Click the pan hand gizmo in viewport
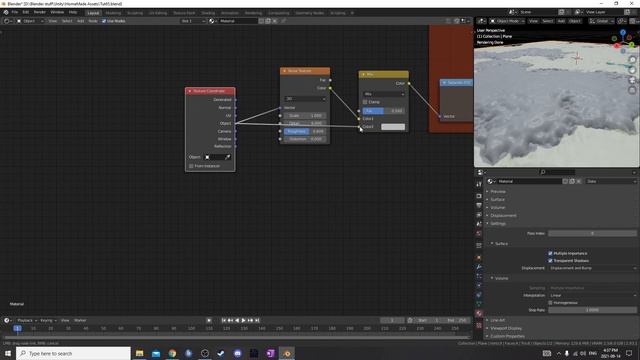The height and width of the screenshot is (360, 640). [x=632, y=70]
